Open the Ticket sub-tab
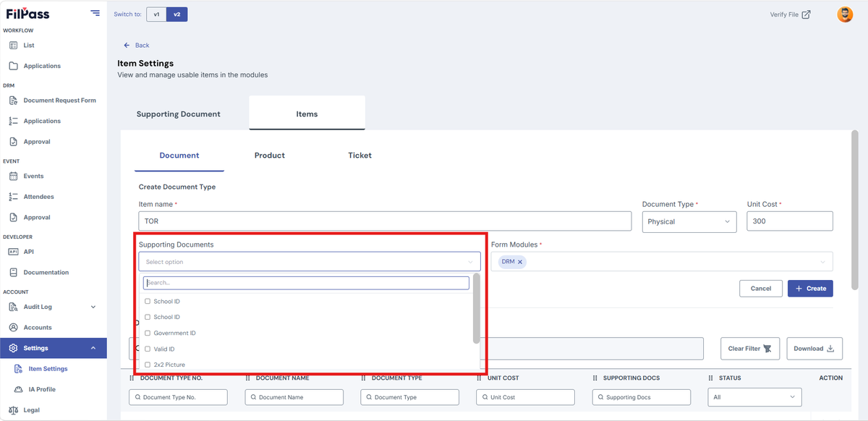Image resolution: width=868 pixels, height=421 pixels. (x=359, y=156)
